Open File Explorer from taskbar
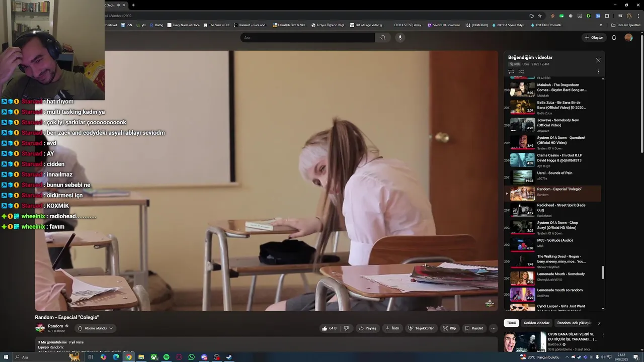 pyautogui.click(x=141, y=357)
